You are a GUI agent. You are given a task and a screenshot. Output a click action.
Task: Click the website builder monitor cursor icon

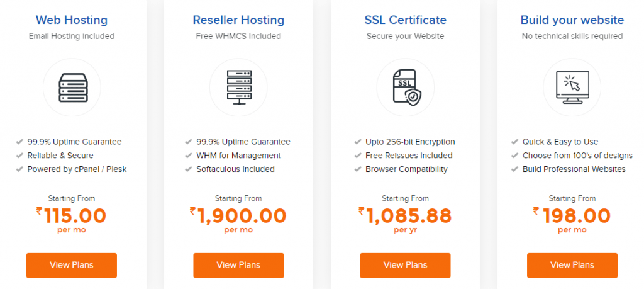[572, 87]
